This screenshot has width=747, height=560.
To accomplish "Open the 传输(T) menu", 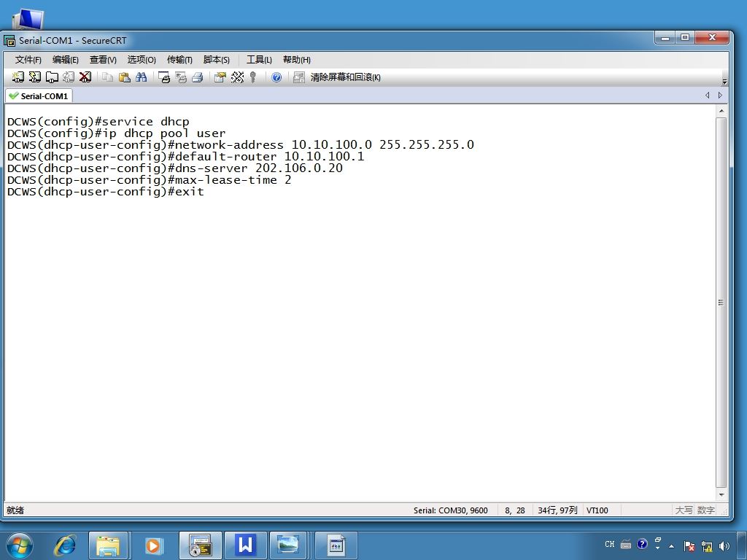I will pos(179,60).
